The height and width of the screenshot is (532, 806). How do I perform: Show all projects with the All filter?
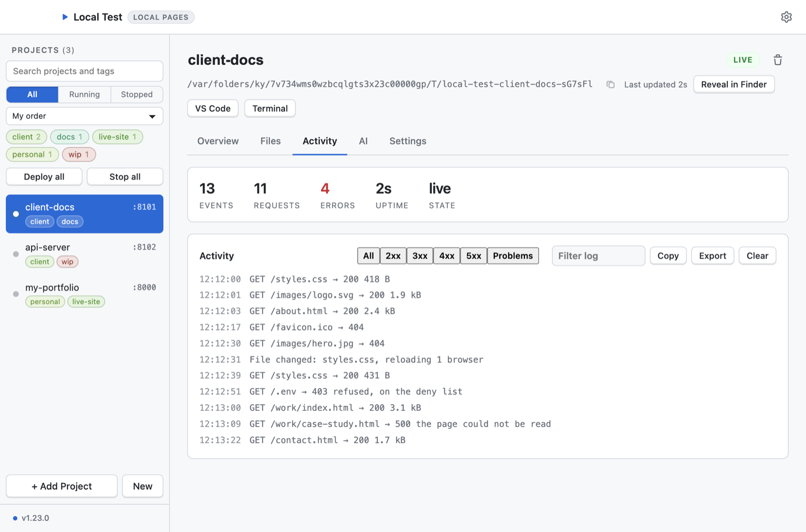[32, 94]
